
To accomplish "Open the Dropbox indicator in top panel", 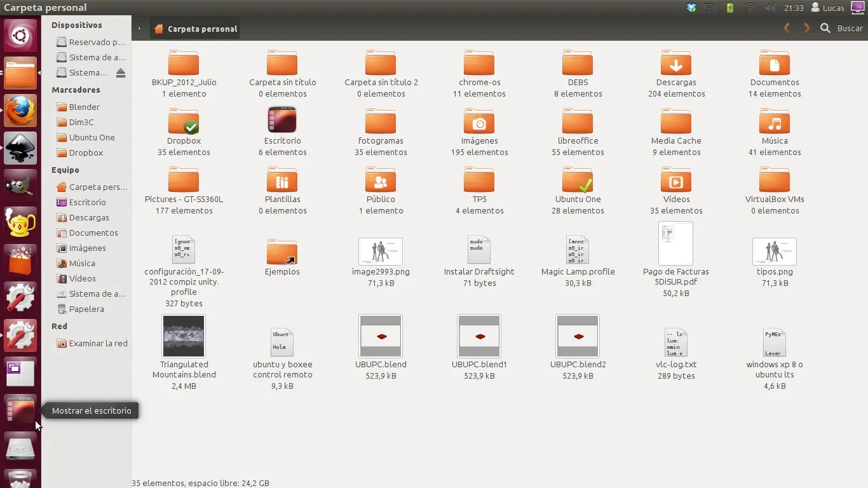I will pyautogui.click(x=691, y=8).
